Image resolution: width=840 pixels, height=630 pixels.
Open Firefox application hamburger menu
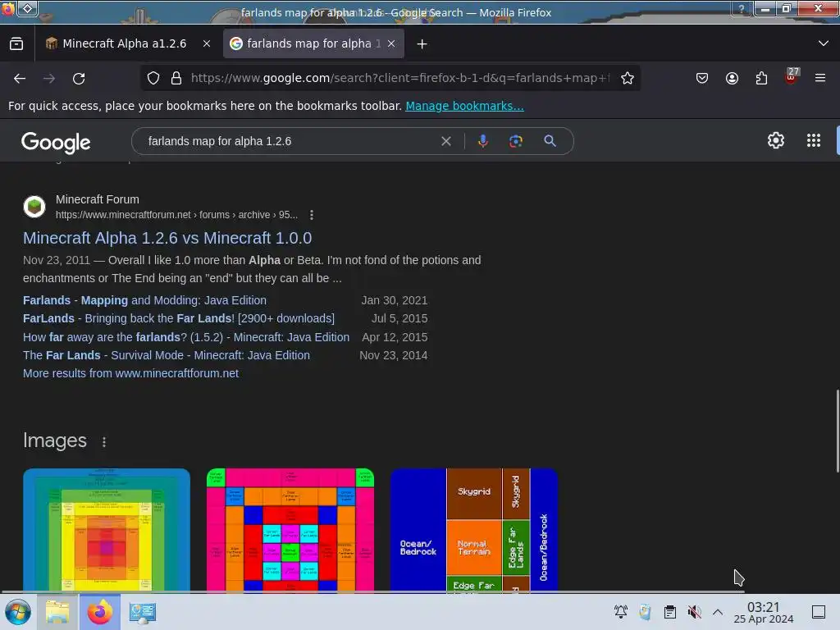[x=820, y=78]
